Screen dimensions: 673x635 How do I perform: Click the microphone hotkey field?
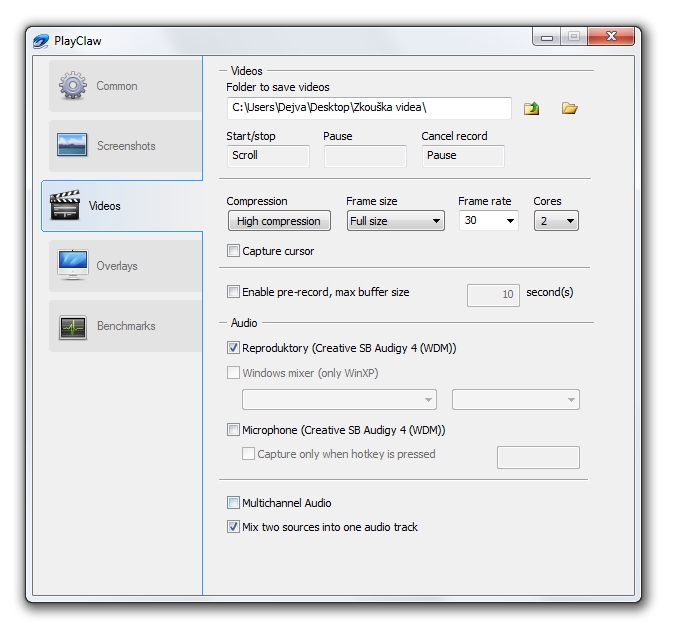[x=538, y=458]
